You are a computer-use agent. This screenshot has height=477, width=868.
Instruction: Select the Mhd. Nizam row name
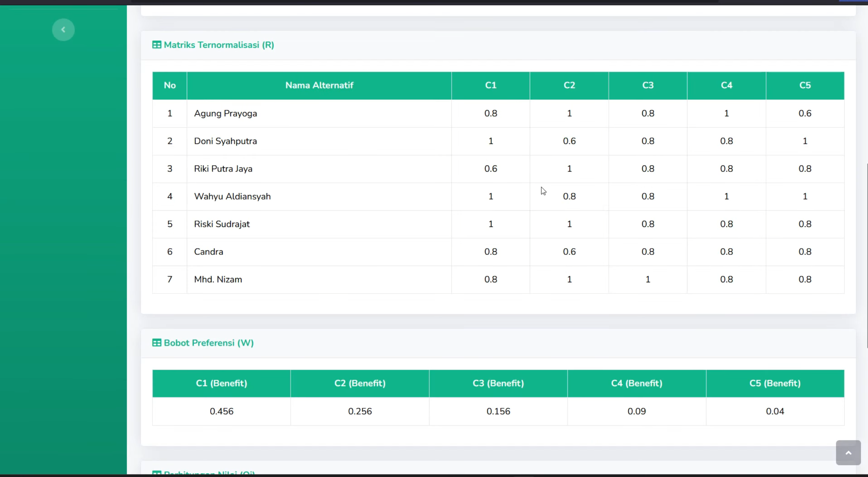point(218,279)
